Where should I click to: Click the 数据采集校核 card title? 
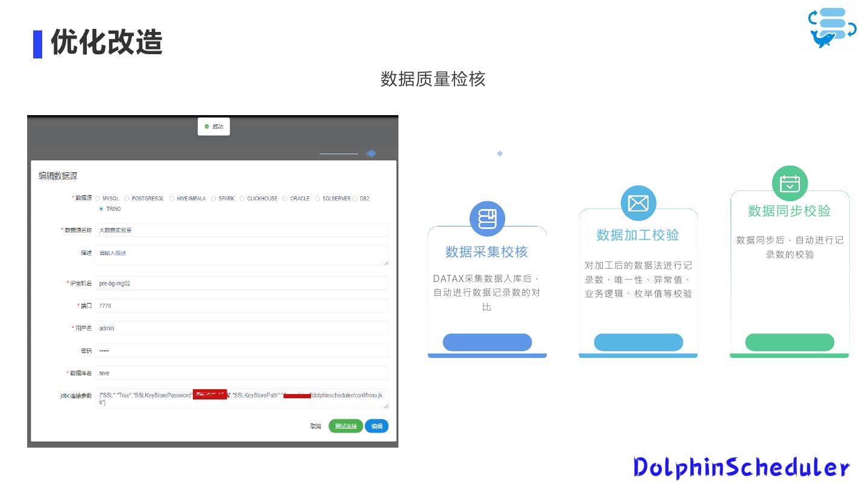[487, 252]
